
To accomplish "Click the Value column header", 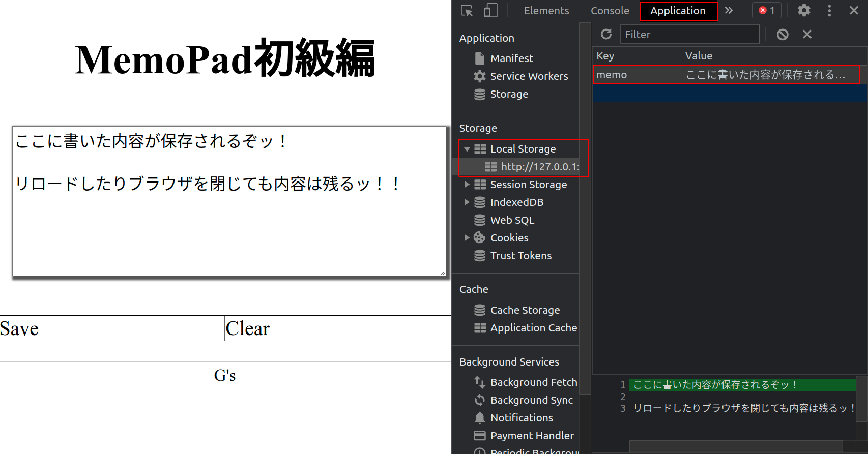I will click(774, 56).
